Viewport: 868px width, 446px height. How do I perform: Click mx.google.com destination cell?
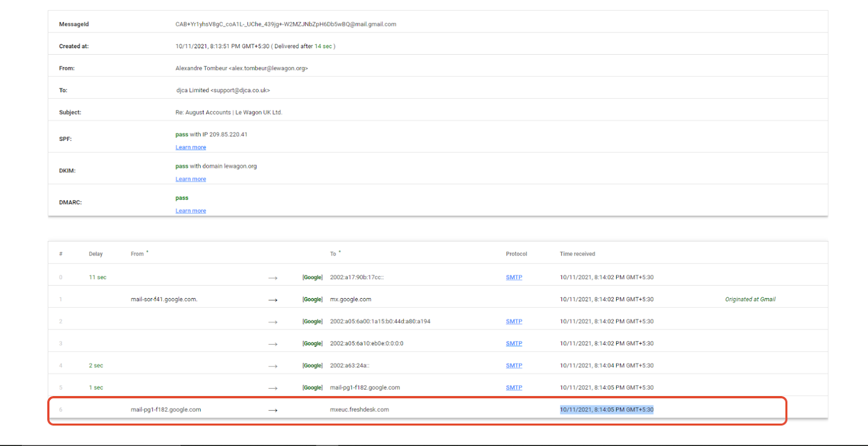coord(350,300)
